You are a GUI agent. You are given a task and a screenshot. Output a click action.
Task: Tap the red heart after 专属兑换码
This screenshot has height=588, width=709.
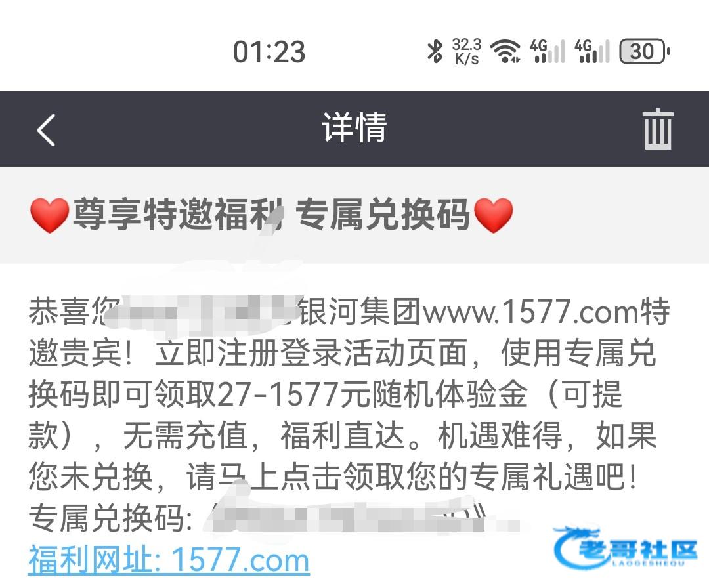tap(493, 215)
